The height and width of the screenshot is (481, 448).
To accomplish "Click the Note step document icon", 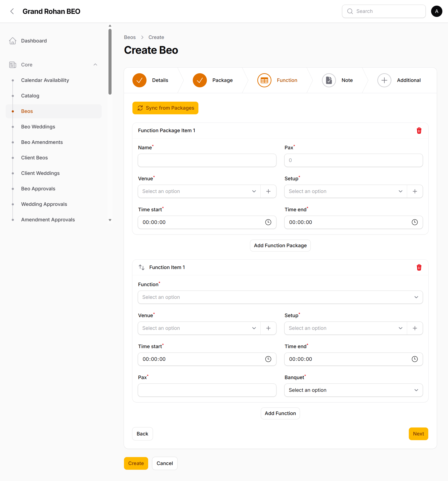I will (x=329, y=80).
